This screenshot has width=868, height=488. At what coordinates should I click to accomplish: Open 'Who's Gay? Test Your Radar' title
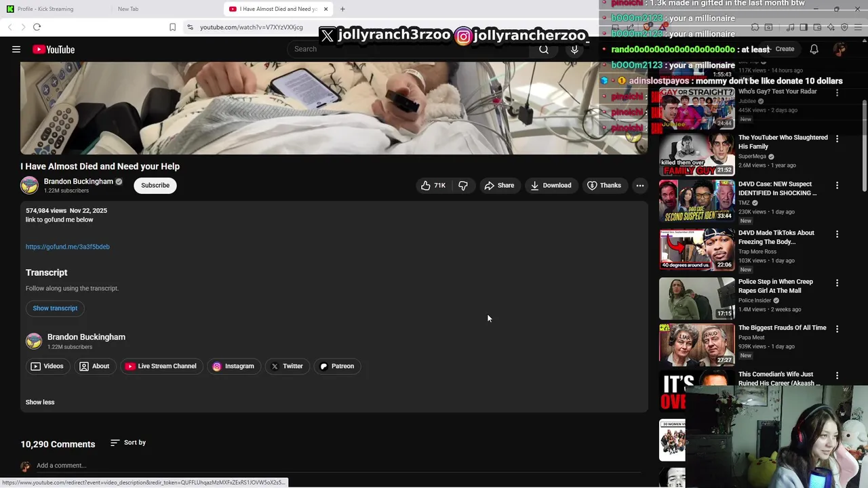(x=778, y=91)
